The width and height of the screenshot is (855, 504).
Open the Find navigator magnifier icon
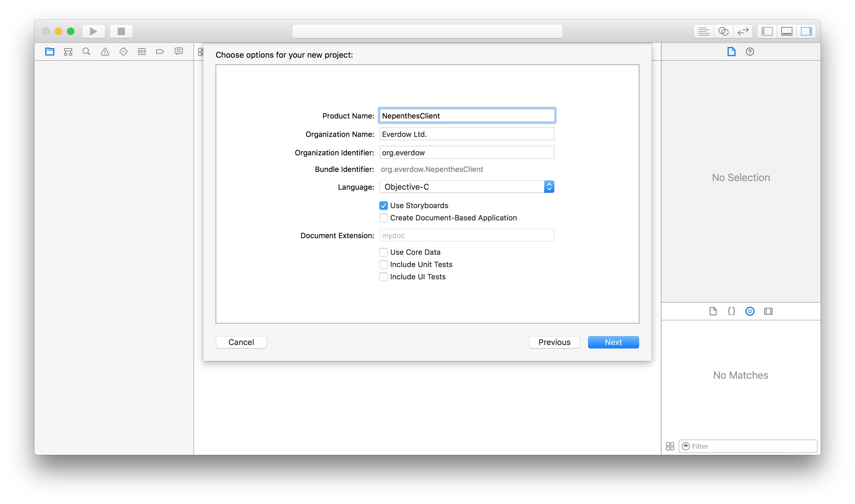tap(86, 52)
